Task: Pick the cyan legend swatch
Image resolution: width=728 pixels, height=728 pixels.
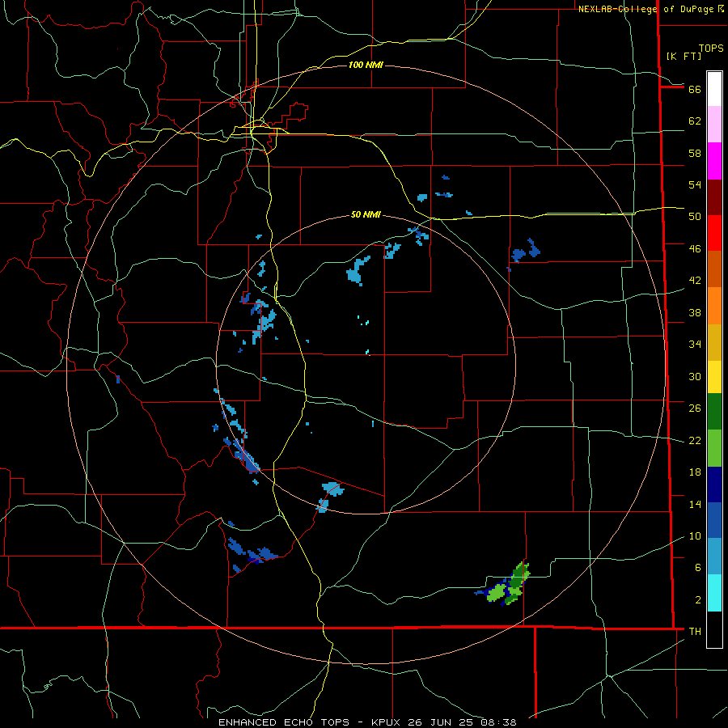Action: 714,593
